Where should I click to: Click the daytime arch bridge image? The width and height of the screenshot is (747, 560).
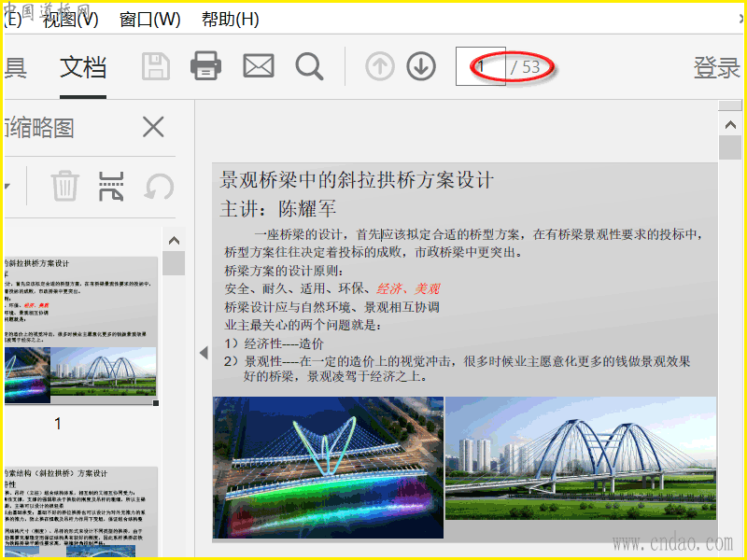pos(581,458)
